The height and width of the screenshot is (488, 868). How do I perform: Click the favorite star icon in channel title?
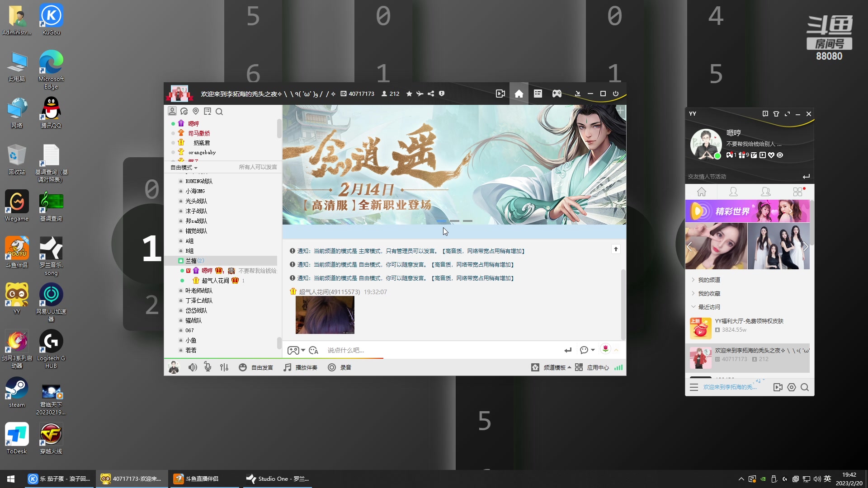(x=409, y=94)
